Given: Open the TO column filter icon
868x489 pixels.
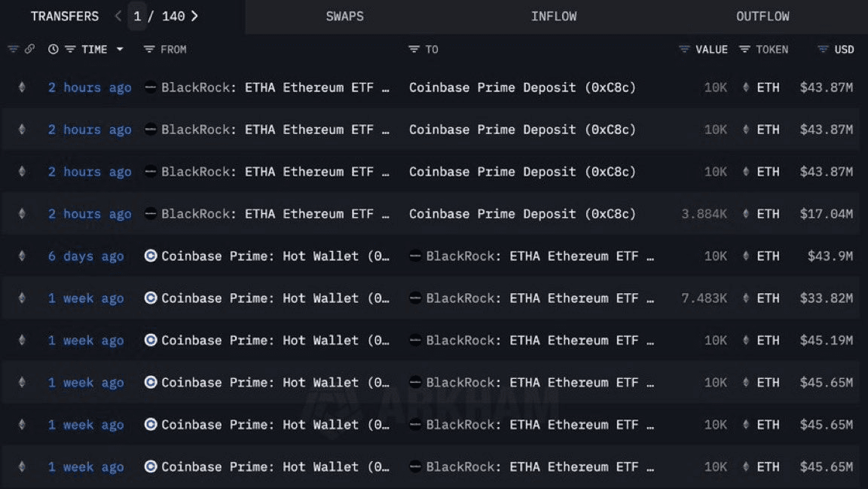Looking at the screenshot, I should [414, 49].
